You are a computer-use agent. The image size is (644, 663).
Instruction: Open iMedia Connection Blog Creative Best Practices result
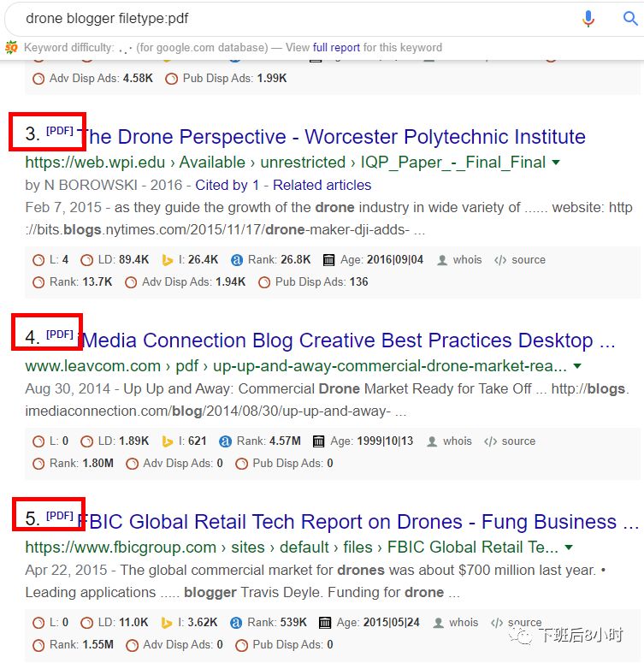point(346,340)
